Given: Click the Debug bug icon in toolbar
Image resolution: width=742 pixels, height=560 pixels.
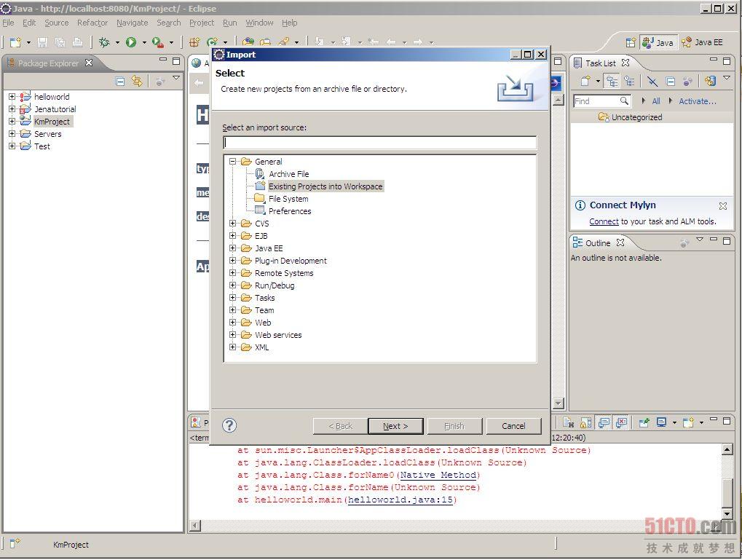Looking at the screenshot, I should (x=105, y=43).
